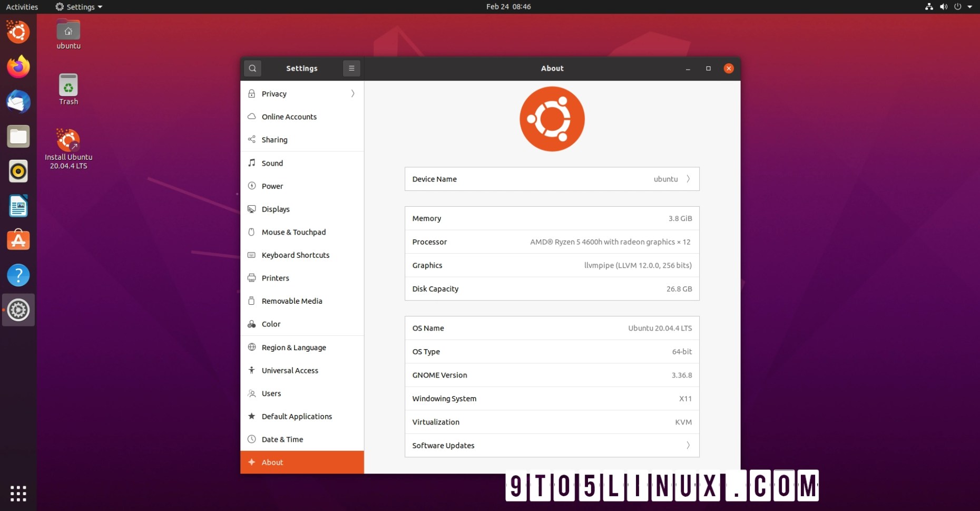Select Online Accounts panel
The height and width of the screenshot is (511, 980).
pyautogui.click(x=302, y=117)
